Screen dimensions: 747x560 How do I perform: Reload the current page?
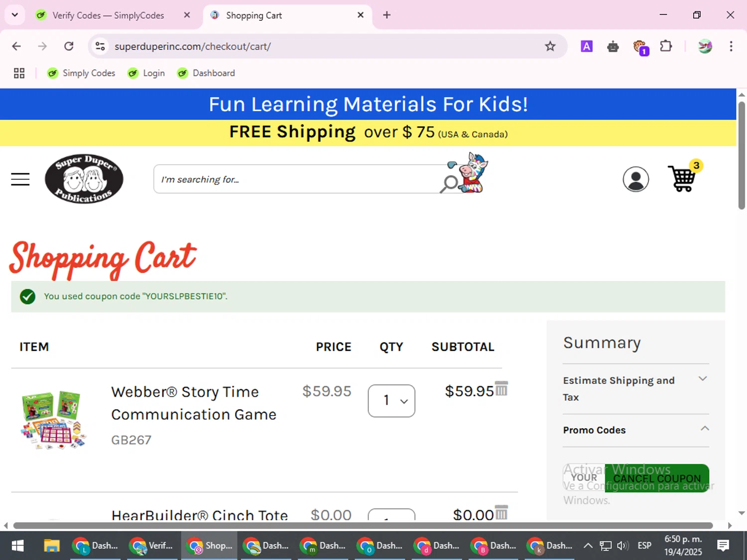tap(69, 46)
